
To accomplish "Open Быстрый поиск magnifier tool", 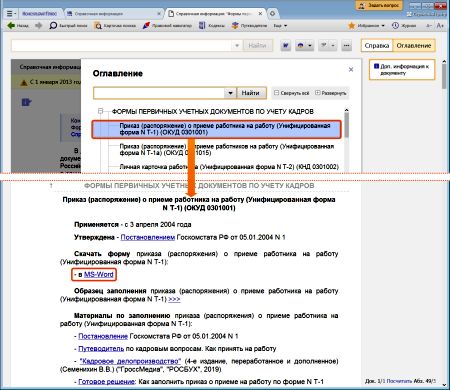I will (68, 25).
